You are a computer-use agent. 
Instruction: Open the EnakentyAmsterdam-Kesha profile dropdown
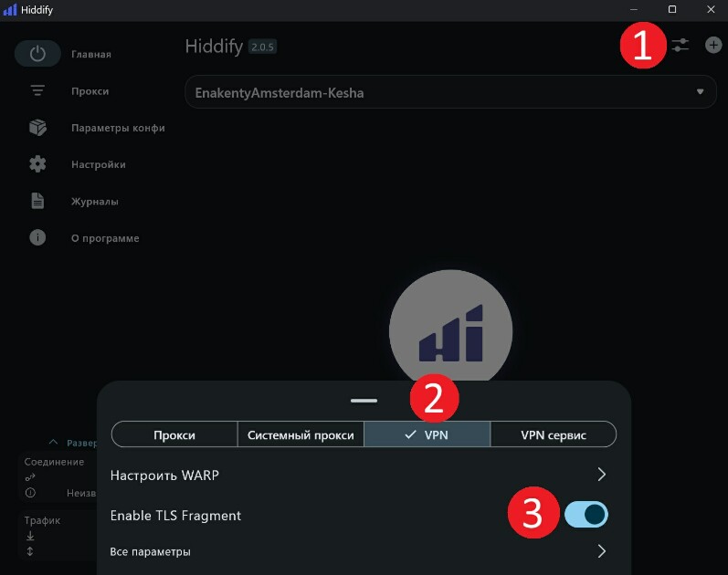(450, 92)
